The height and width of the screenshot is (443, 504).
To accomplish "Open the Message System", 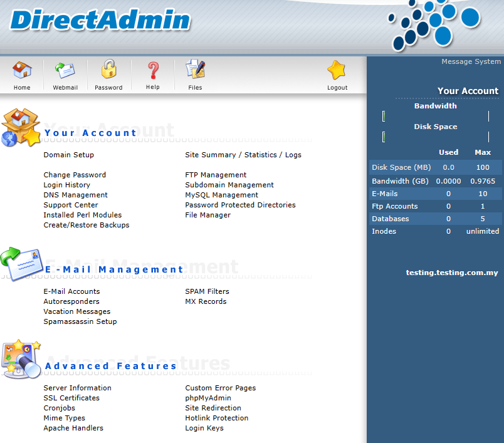I will [x=471, y=61].
